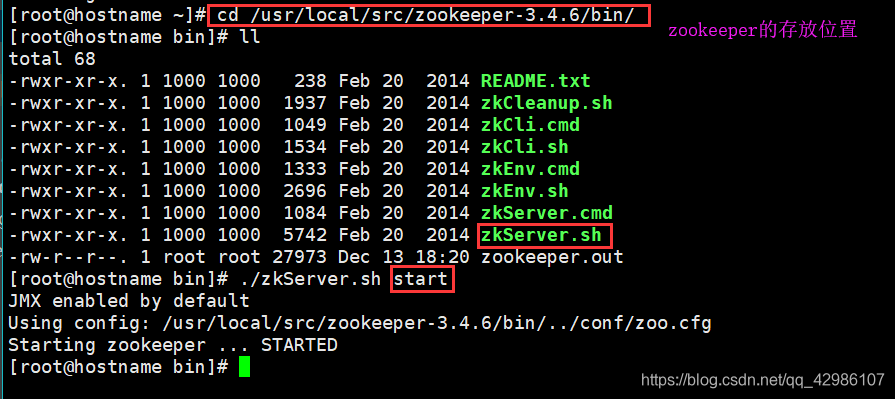Click file size value 2696
895x399 pixels.
304,191
